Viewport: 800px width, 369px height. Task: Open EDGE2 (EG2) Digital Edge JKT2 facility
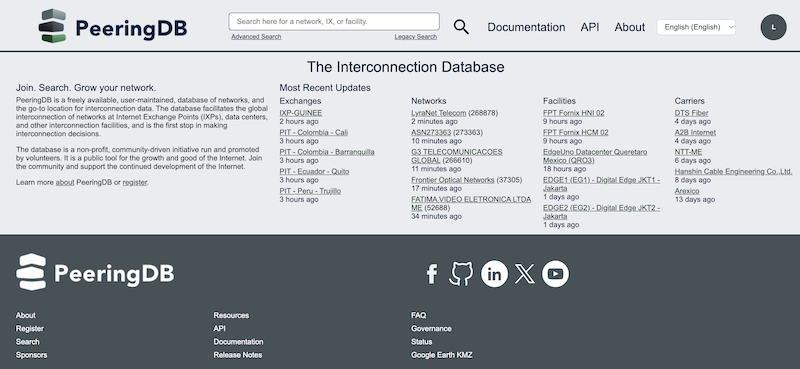[x=601, y=212]
